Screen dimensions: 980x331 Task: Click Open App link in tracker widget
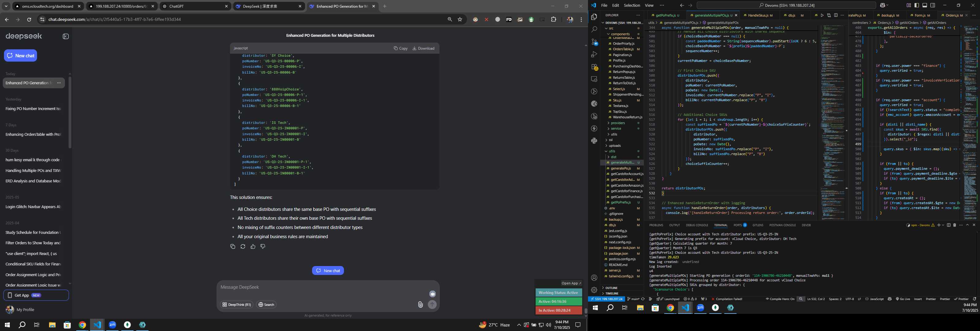pos(571,283)
